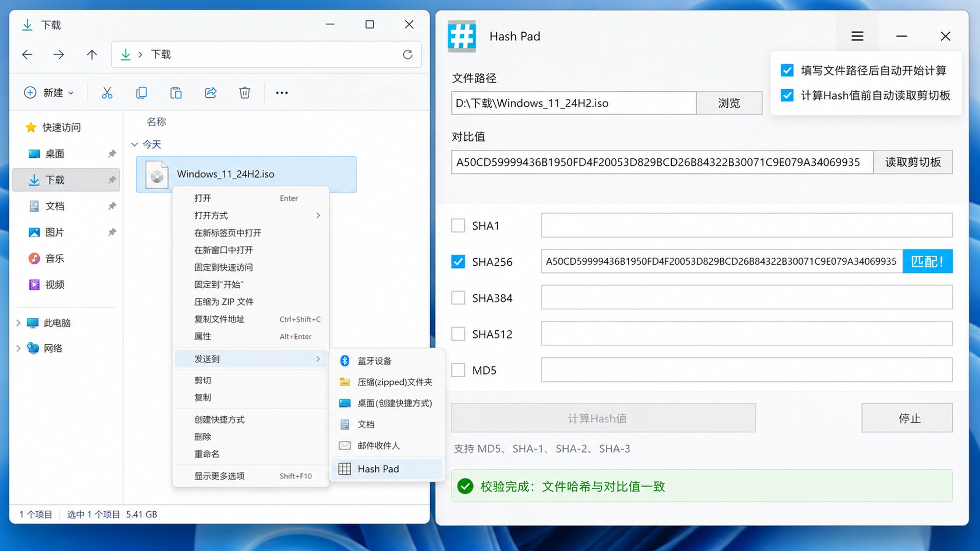Image resolution: width=980 pixels, height=551 pixels.
Task: Click the green check icon in verification status bar
Action: click(465, 487)
